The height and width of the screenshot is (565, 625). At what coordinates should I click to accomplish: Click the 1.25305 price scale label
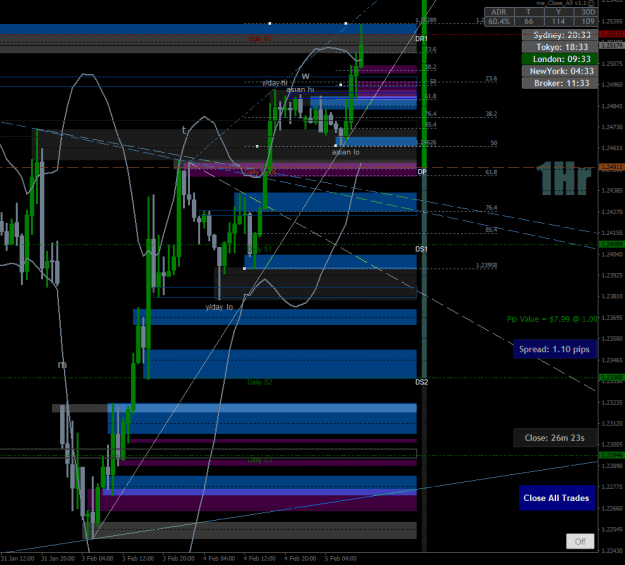[612, 22]
